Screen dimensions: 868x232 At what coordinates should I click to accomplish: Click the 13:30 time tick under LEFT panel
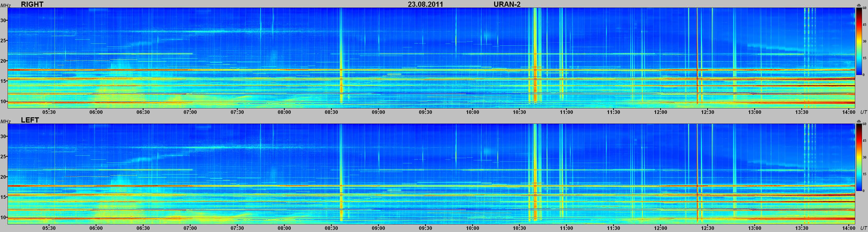point(801,228)
